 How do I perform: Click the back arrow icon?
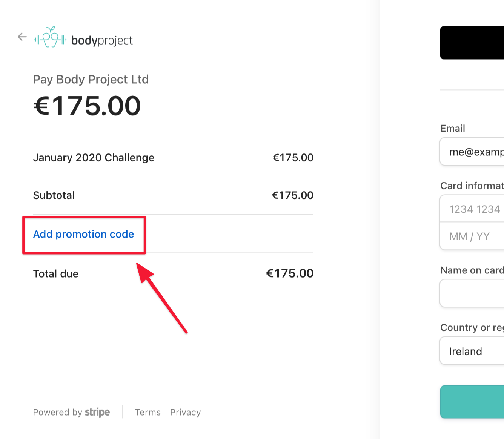pyautogui.click(x=22, y=37)
